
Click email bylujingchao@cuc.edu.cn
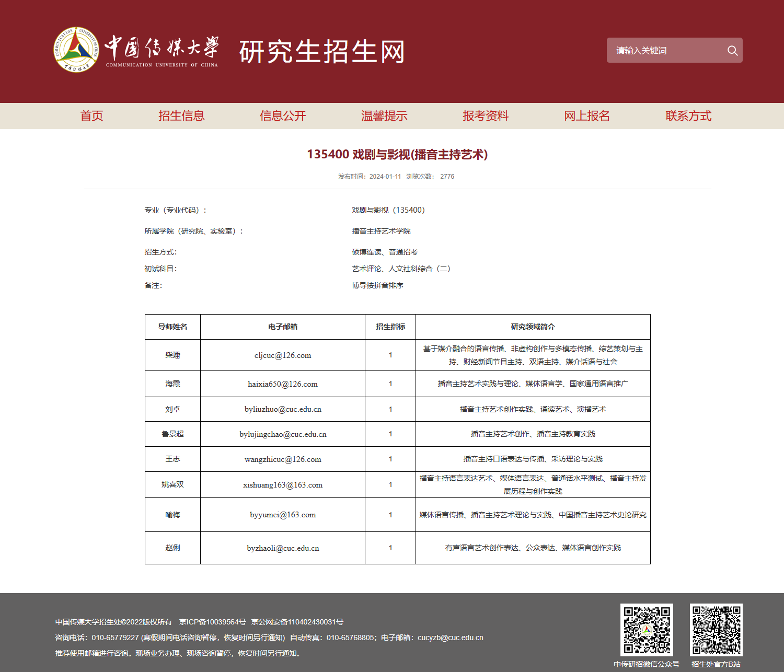[x=283, y=434]
